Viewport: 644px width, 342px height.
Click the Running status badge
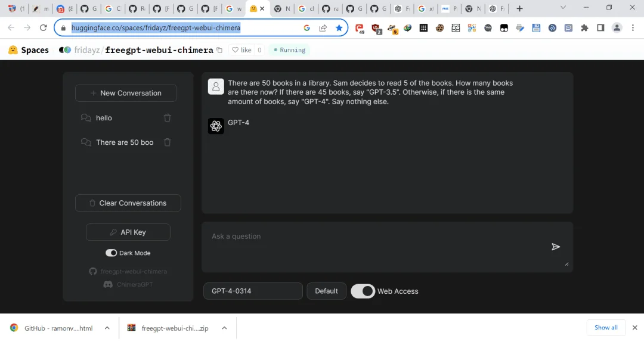(290, 50)
